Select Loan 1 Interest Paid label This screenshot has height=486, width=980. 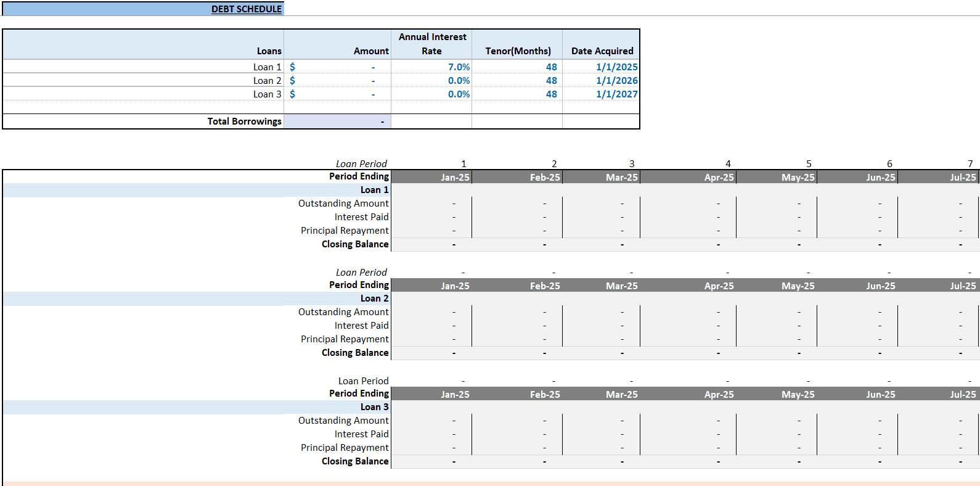pyautogui.click(x=362, y=217)
